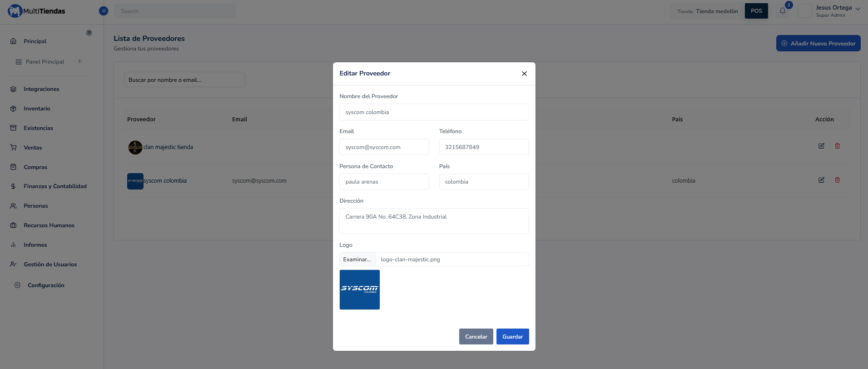The width and height of the screenshot is (868, 369).
Task: Click Cancelar in the dialog
Action: coord(476,337)
